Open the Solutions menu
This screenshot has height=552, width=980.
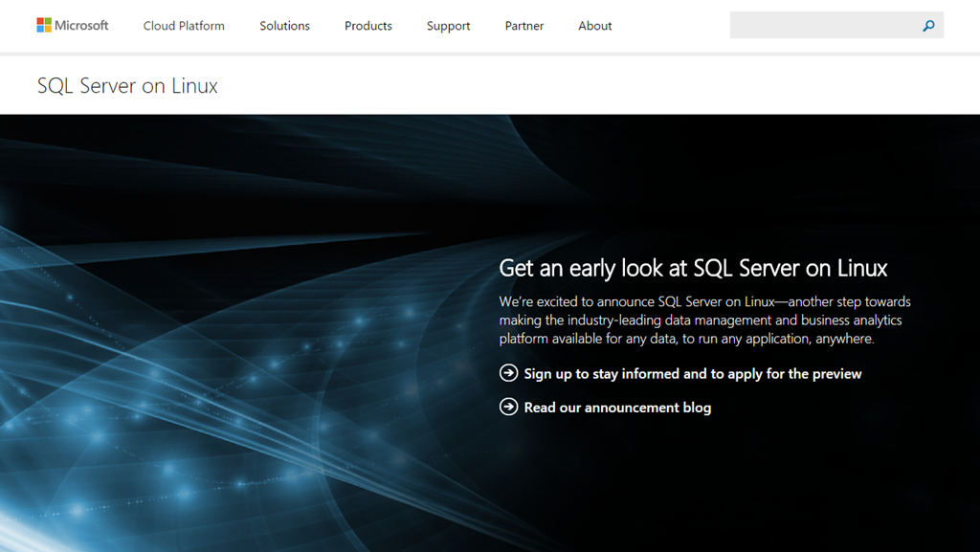point(284,26)
